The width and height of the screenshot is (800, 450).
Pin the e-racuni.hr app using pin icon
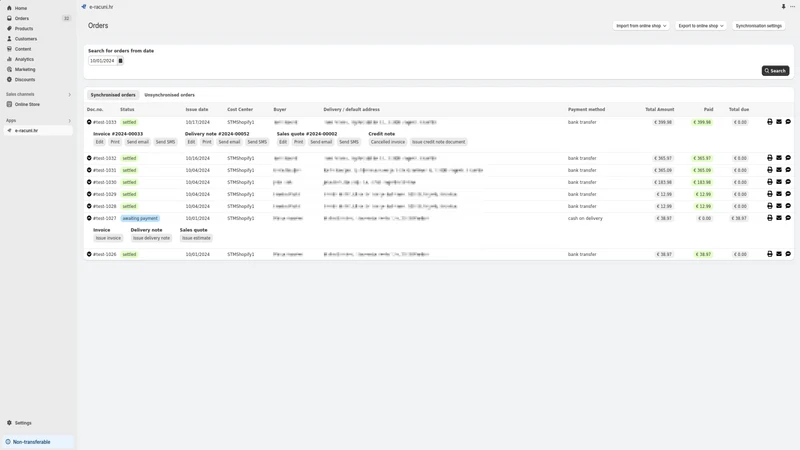tap(783, 7)
